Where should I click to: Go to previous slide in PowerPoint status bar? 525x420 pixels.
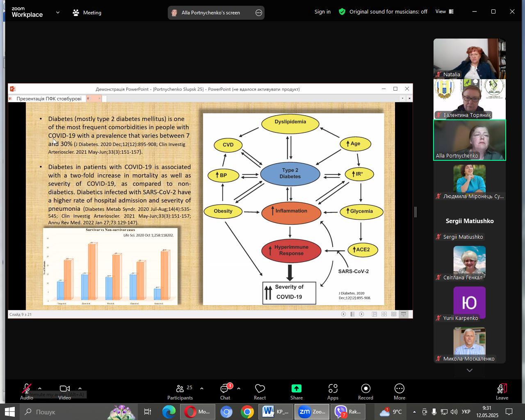coord(343,314)
